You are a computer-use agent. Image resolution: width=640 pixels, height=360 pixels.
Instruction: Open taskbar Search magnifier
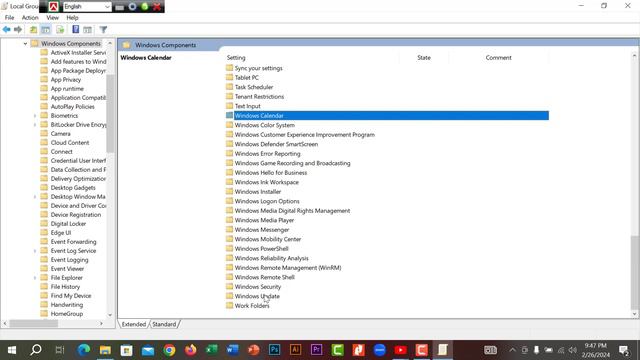pos(36,350)
